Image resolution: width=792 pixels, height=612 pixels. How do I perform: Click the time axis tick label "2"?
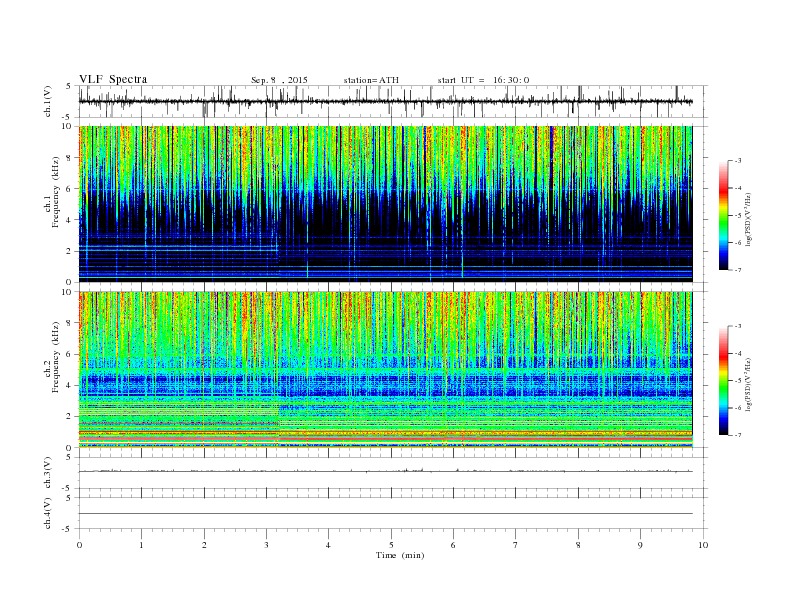[204, 545]
